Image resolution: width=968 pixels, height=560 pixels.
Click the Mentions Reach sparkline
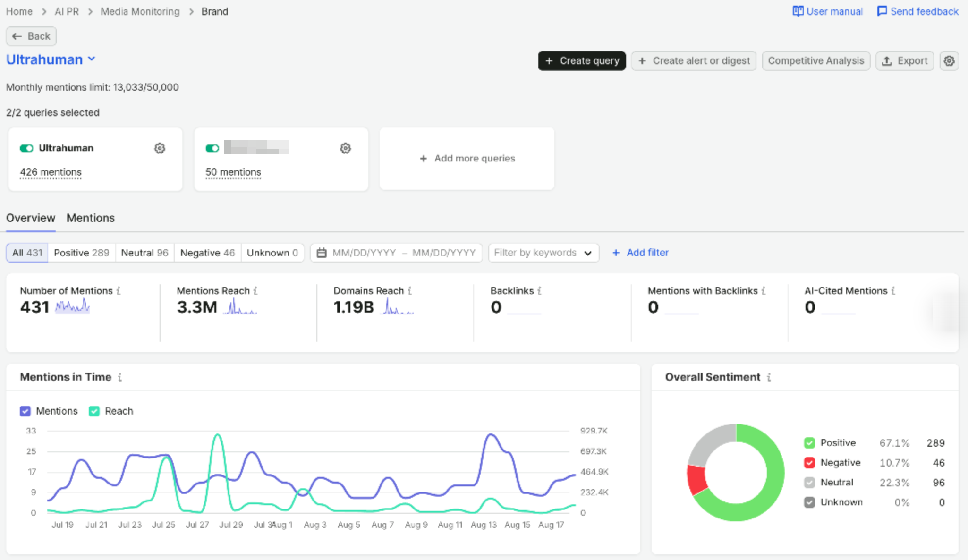(x=240, y=306)
